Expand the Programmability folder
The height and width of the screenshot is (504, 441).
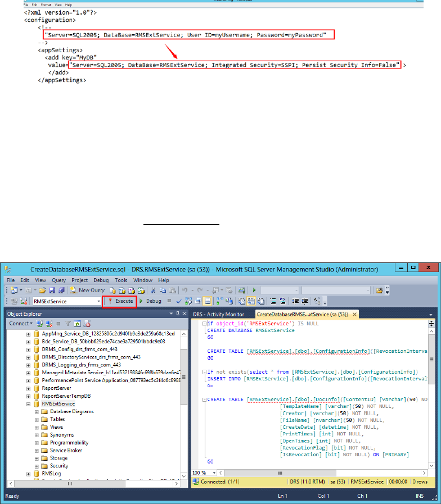(37, 443)
